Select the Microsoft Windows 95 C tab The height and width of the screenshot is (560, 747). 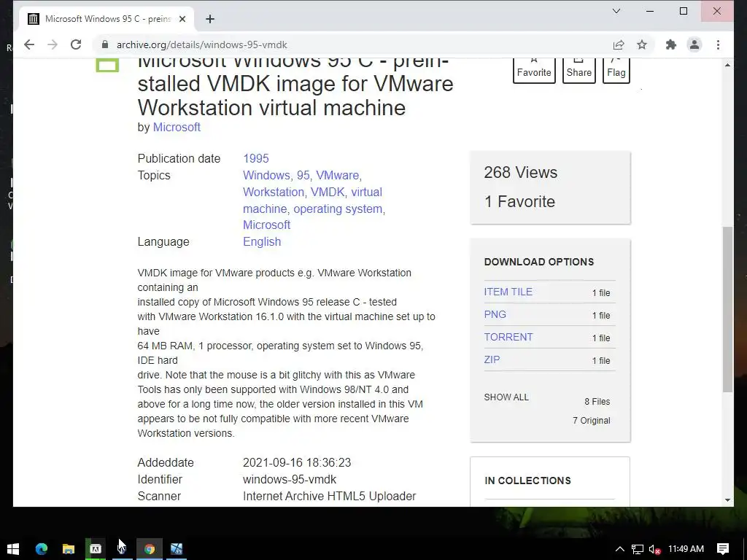click(x=107, y=19)
